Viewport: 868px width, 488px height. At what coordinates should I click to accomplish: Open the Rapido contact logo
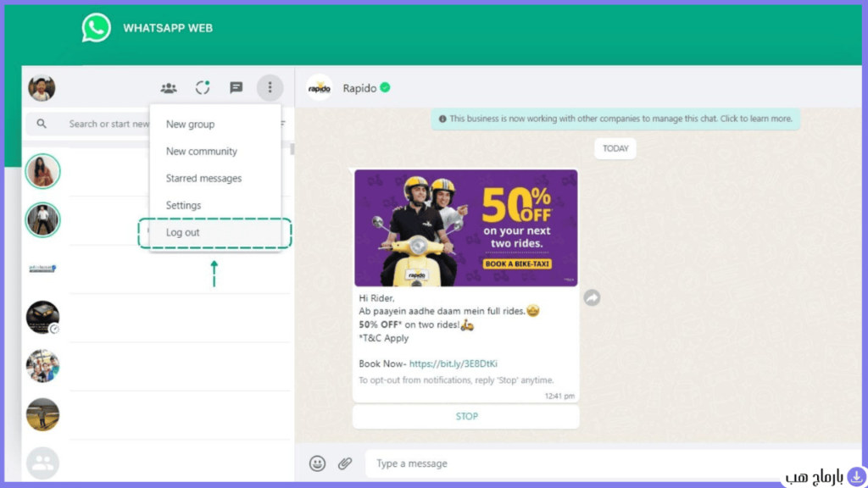(x=320, y=88)
